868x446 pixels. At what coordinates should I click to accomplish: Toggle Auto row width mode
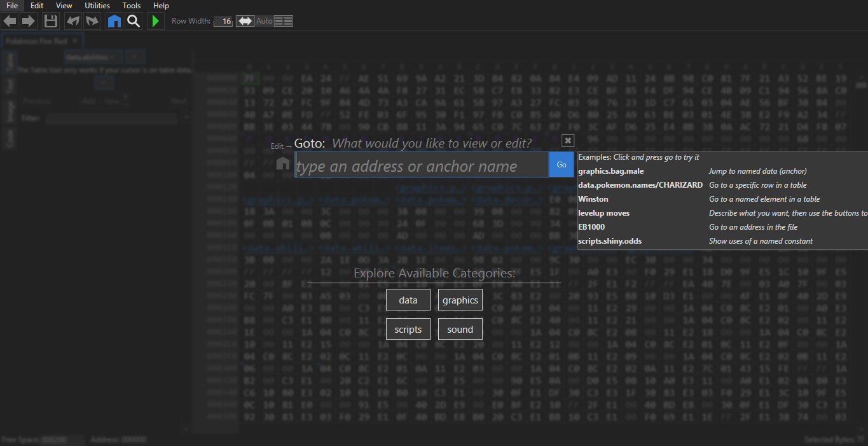[x=264, y=20]
